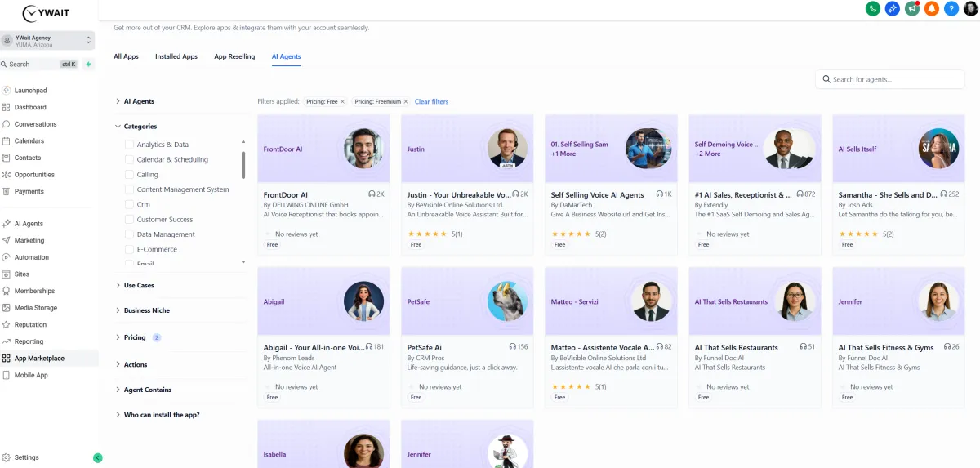Viewport: 980px width, 468px height.
Task: Remove the Pricing: Free filter chip
Action: [x=342, y=101]
